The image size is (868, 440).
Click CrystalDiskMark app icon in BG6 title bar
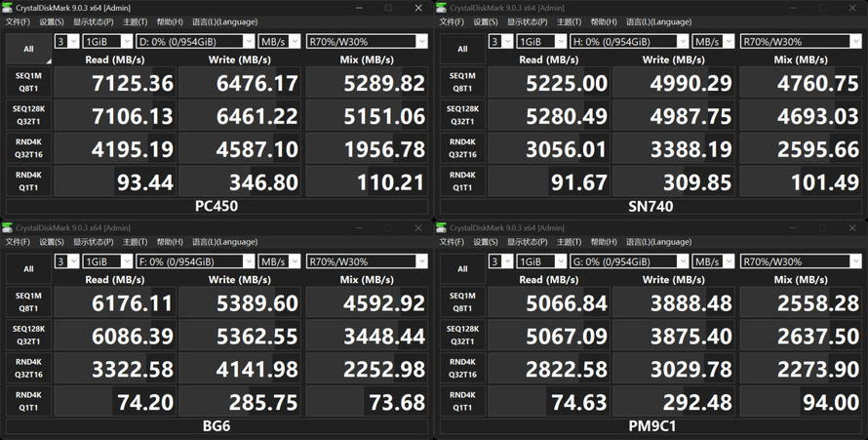pos(7,227)
